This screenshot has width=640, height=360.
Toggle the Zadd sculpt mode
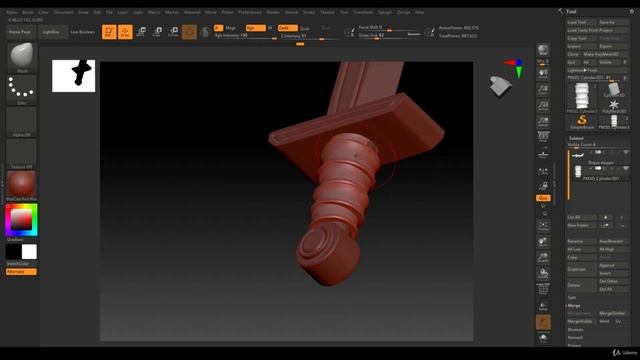(x=287, y=28)
